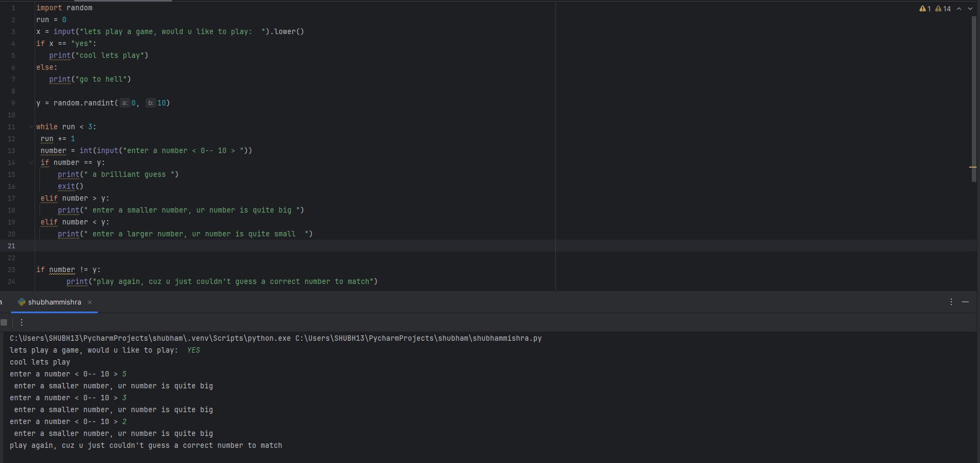980x463 pixels.
Task: Click line number 11 in the gutter
Action: [x=11, y=127]
